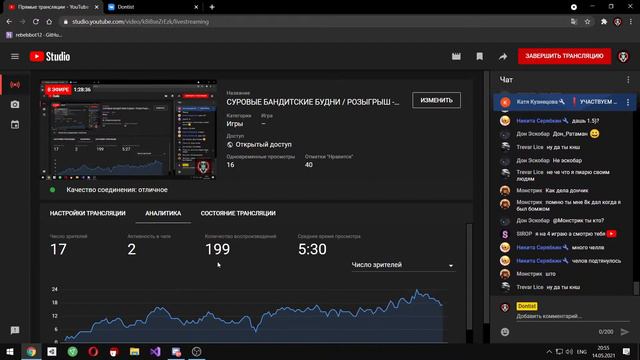Click the chat list scrollbar
The image size is (640, 360).
click(636, 288)
